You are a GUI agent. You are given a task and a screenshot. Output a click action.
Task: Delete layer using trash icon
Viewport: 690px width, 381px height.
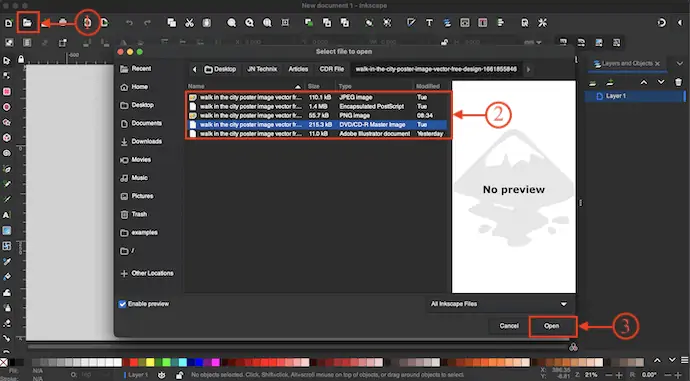pyautogui.click(x=678, y=82)
